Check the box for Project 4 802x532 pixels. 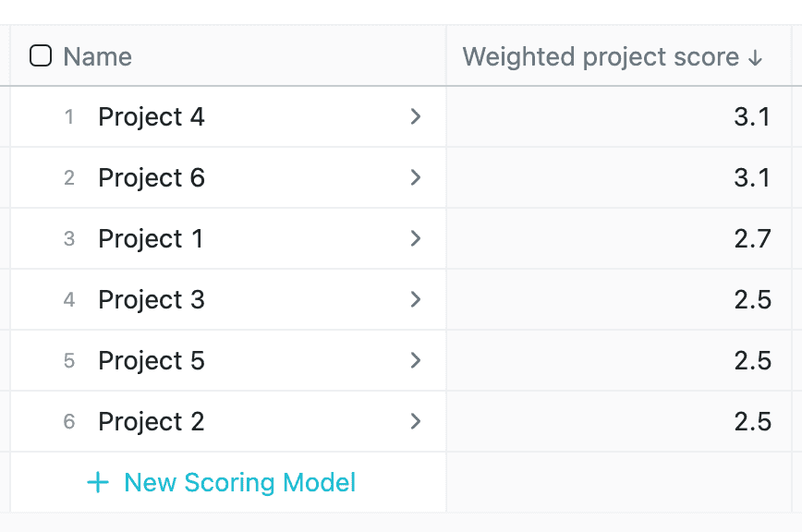pos(41,116)
